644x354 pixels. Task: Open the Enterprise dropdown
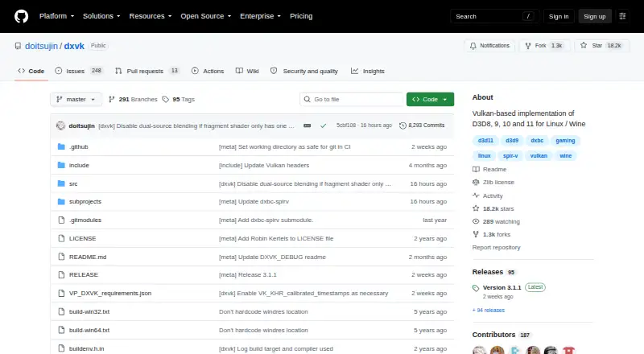260,16
